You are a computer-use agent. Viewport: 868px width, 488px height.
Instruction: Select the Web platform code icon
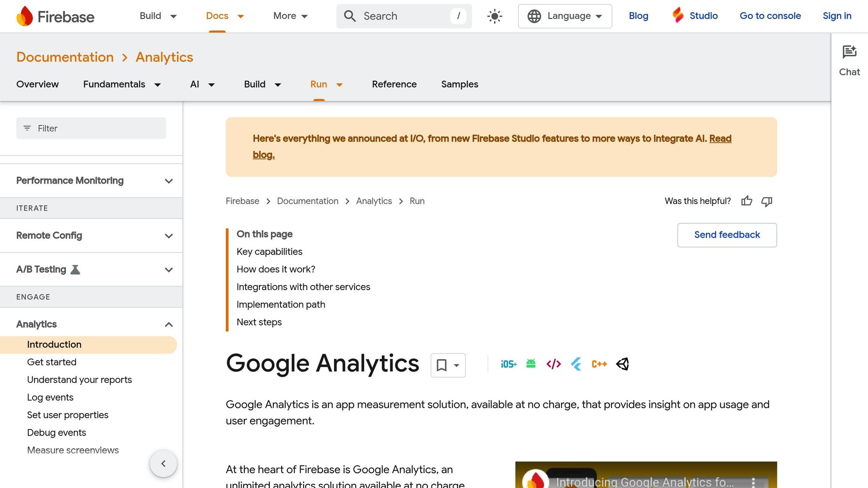554,364
